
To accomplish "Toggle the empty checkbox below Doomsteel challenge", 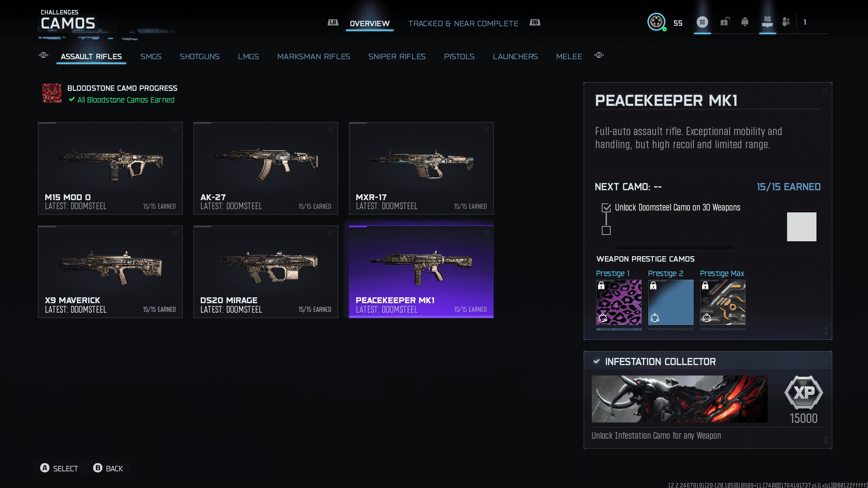I will 606,230.
